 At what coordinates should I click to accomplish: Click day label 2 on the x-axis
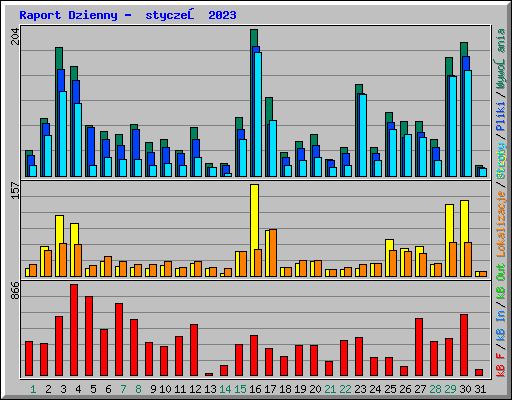48,389
